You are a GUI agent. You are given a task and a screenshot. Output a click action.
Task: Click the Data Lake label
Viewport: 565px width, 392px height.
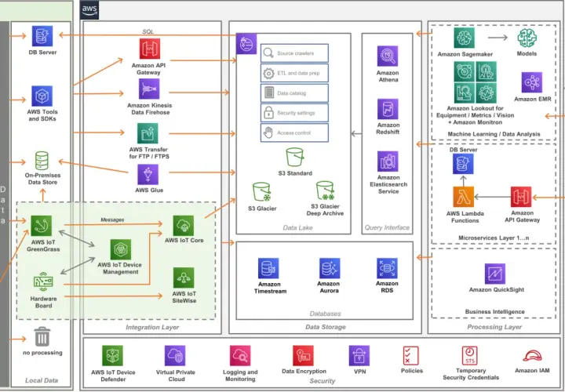point(297,228)
